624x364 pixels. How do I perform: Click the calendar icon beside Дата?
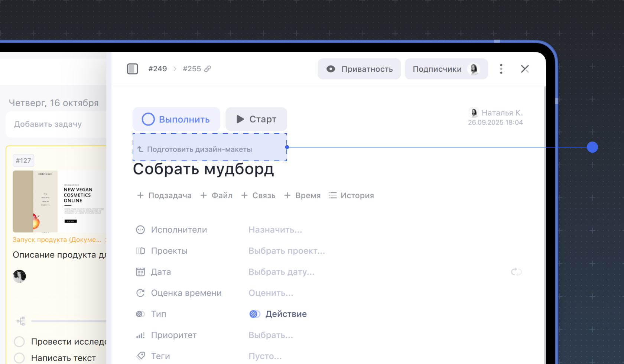(x=140, y=272)
